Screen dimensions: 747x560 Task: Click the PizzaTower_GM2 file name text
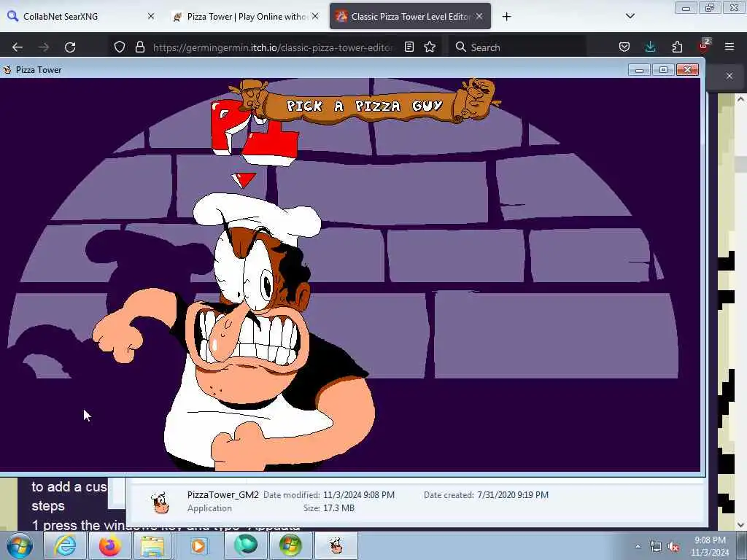point(223,495)
